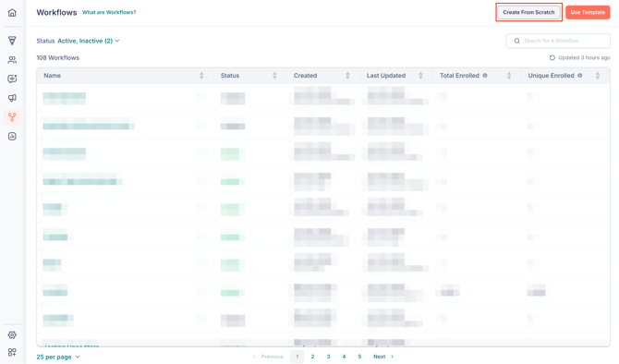Click the Use Template button
The width and height of the screenshot is (619, 364).
pos(588,12)
